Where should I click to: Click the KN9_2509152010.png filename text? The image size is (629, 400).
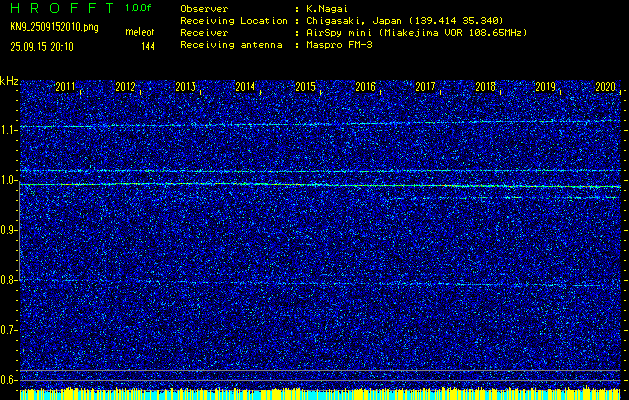coord(54,28)
